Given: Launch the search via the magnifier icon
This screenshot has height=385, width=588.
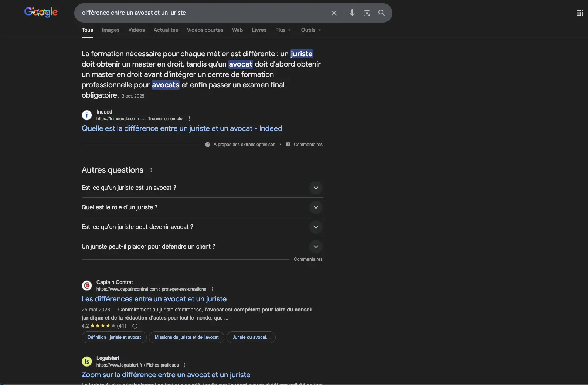Looking at the screenshot, I should pyautogui.click(x=381, y=13).
